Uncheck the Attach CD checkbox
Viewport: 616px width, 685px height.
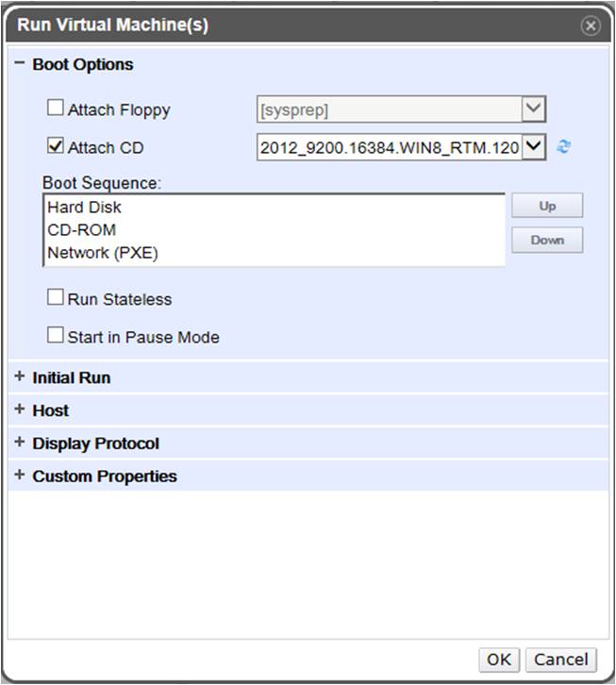click(56, 147)
